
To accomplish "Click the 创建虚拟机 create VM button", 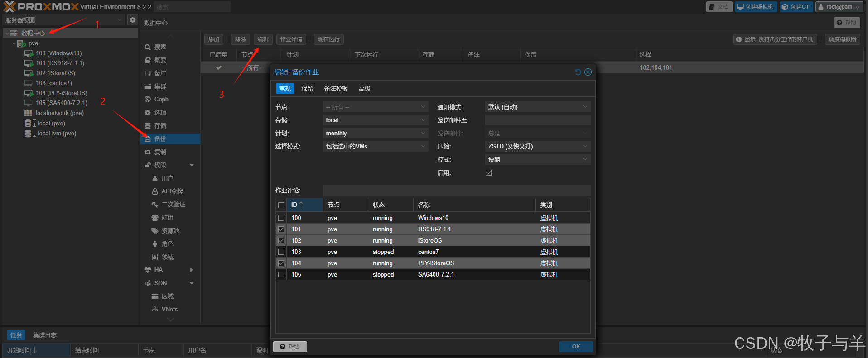I will click(x=756, y=7).
